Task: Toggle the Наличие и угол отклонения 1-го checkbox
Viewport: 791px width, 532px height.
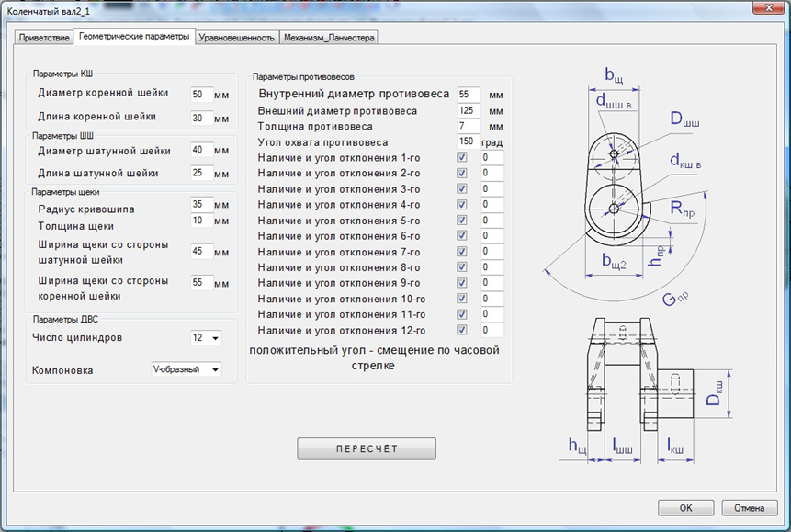Action: click(461, 157)
